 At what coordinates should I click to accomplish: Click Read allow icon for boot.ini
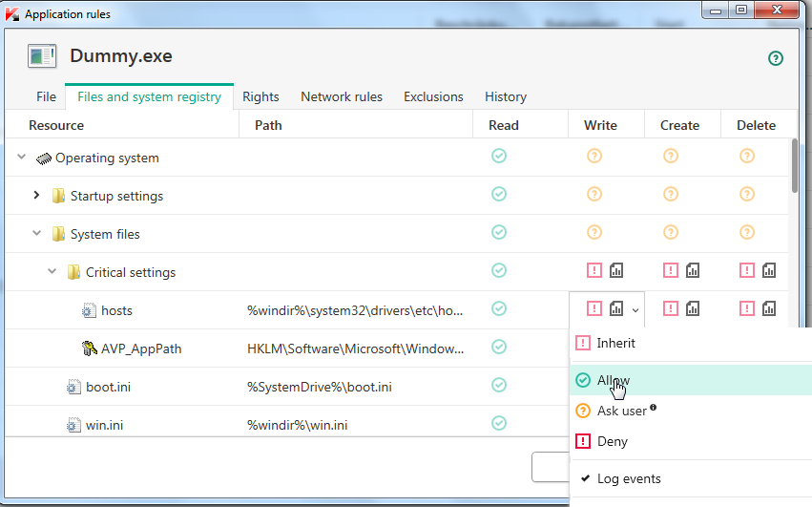[498, 385]
